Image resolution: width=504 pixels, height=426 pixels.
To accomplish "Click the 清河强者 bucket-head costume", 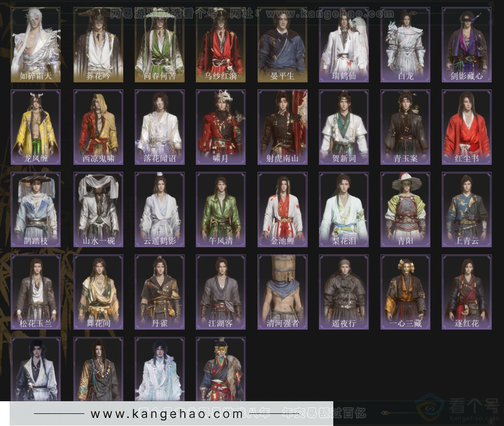I will (x=282, y=292).
